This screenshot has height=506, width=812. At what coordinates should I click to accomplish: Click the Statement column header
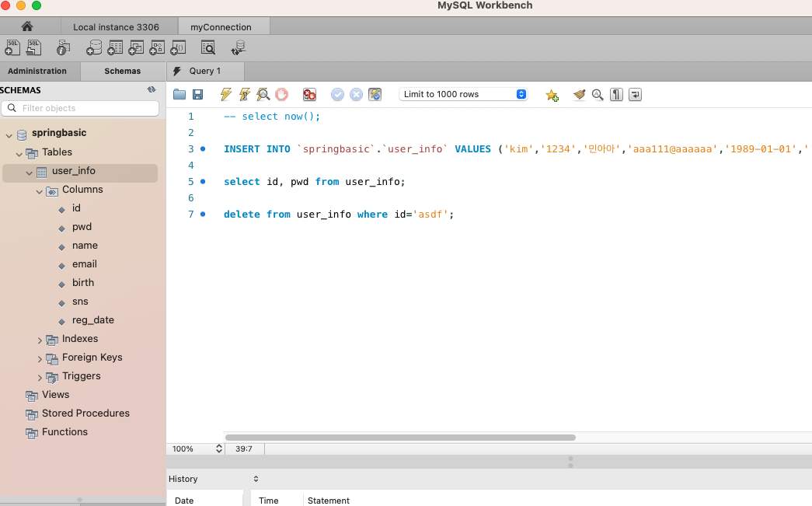pyautogui.click(x=329, y=501)
